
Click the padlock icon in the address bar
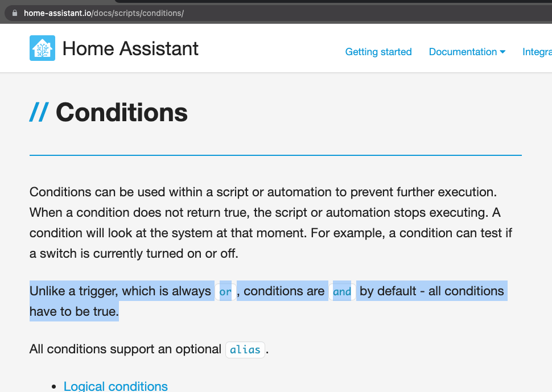[14, 13]
